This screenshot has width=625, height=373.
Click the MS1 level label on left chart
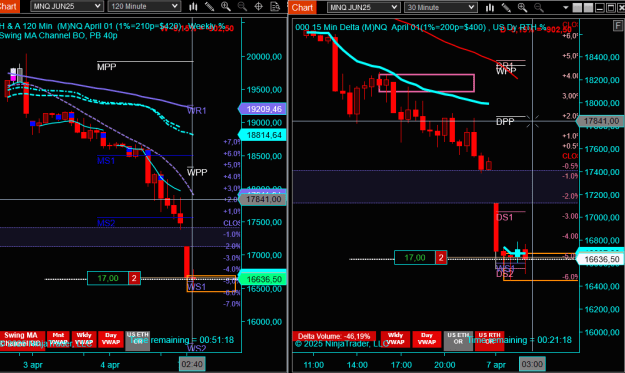tap(106, 161)
